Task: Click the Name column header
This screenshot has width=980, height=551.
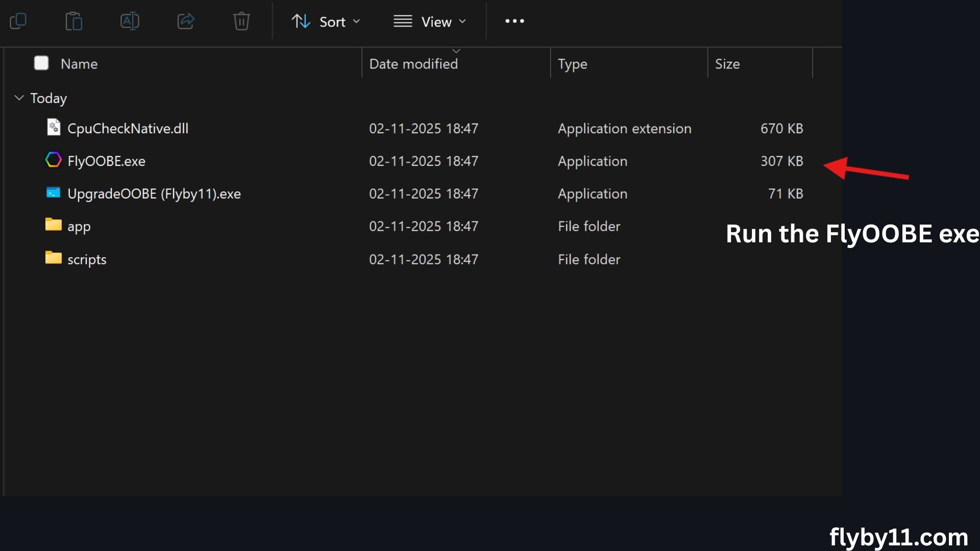Action: (79, 63)
